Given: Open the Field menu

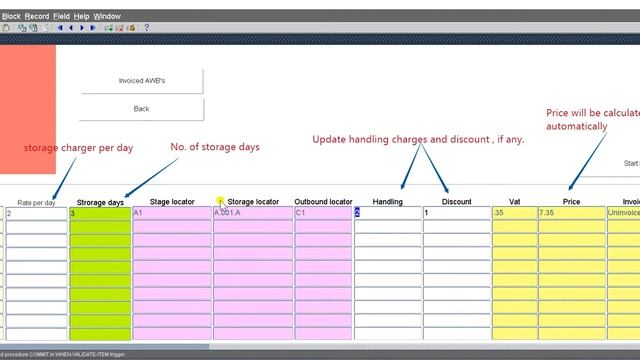Looking at the screenshot, I should [61, 16].
